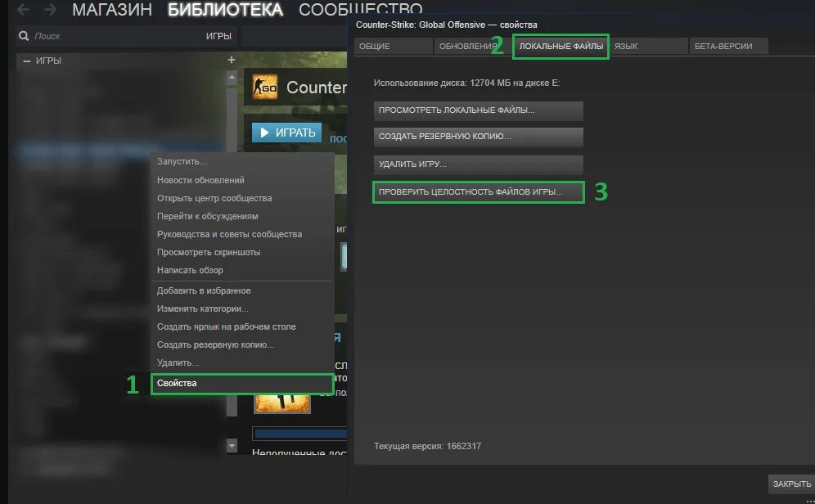Click the Counter game title text
Viewport: 815px width, 504px height.
click(x=317, y=88)
